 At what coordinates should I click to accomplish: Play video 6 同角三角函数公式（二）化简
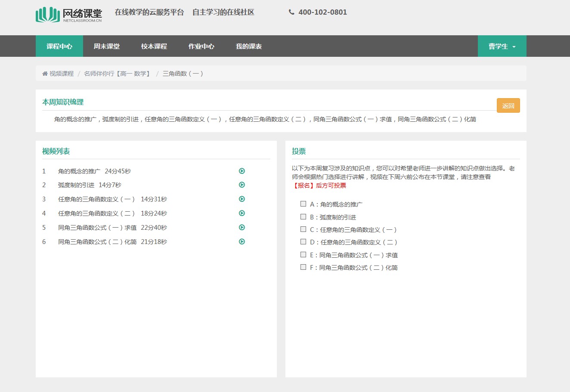(x=242, y=241)
